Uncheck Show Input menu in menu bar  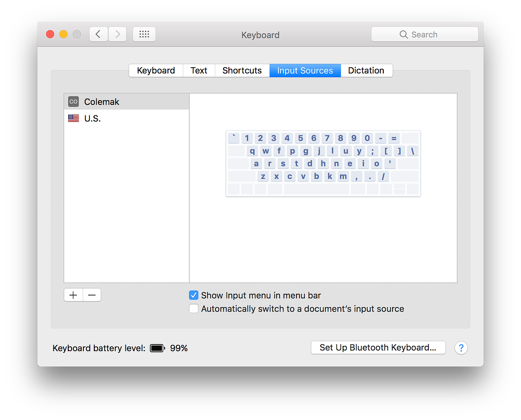coord(193,295)
